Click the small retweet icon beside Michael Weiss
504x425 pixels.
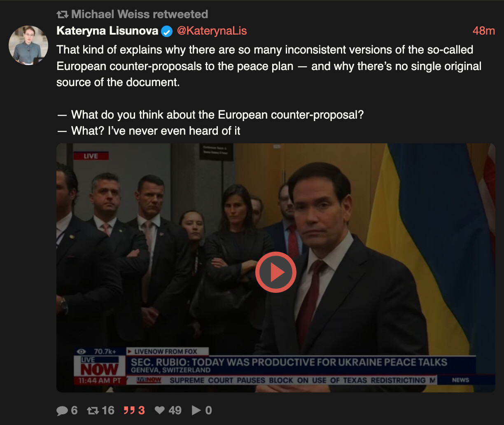(63, 14)
